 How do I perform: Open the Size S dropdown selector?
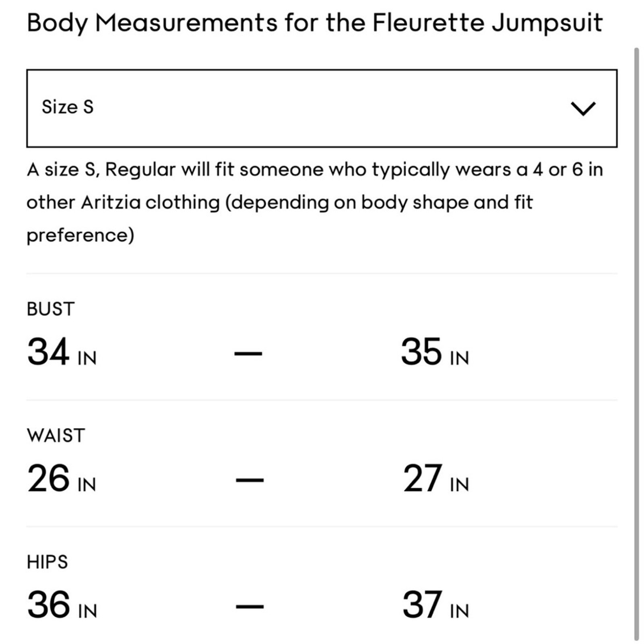pyautogui.click(x=322, y=108)
